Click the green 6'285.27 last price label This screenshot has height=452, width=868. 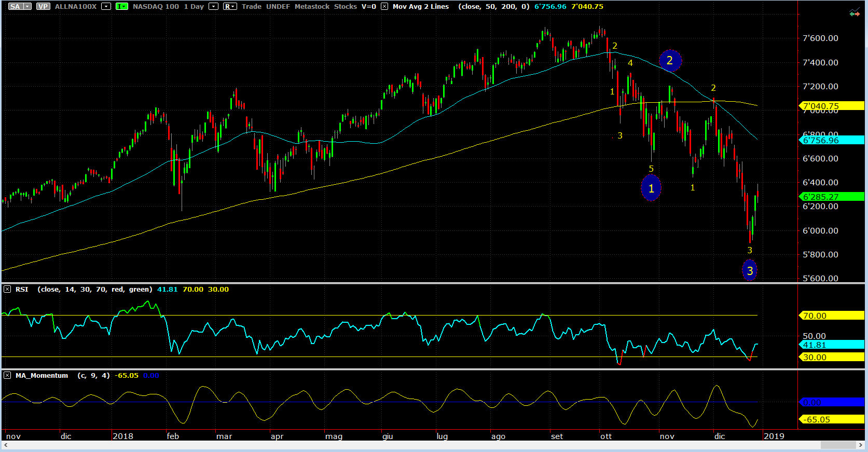tap(830, 197)
